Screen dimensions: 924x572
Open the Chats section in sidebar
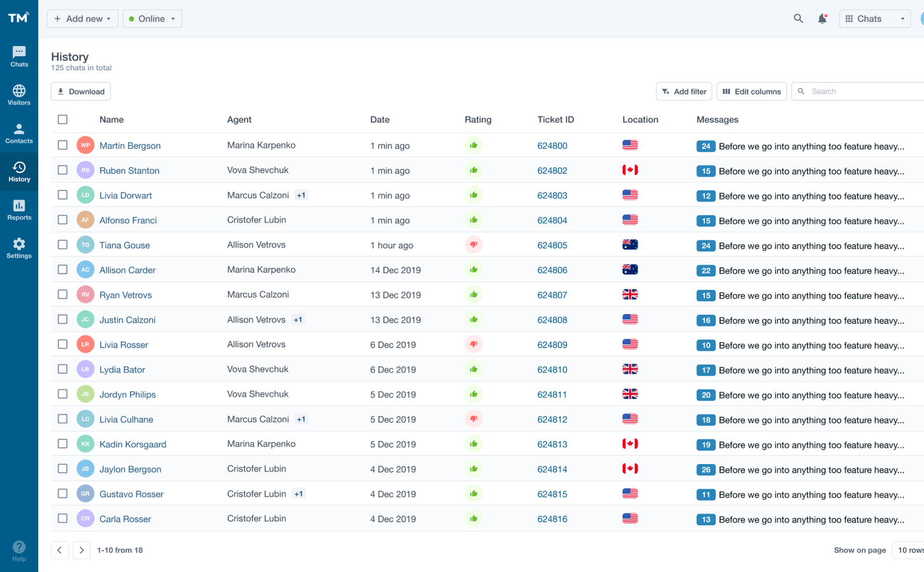19,55
